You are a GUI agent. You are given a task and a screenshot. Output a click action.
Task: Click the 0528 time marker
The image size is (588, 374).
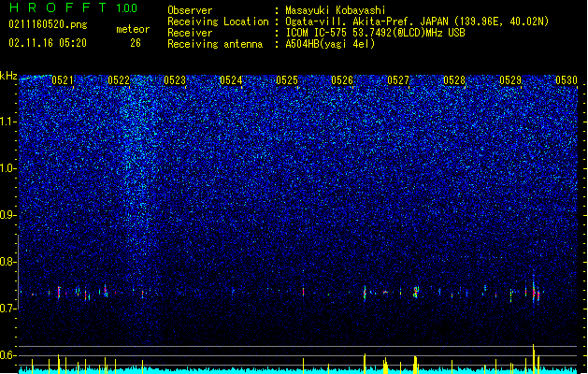454,80
